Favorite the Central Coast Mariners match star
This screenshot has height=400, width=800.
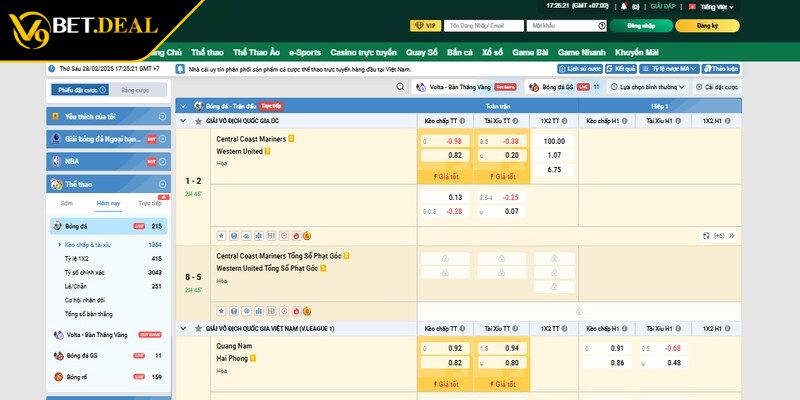click(x=220, y=236)
